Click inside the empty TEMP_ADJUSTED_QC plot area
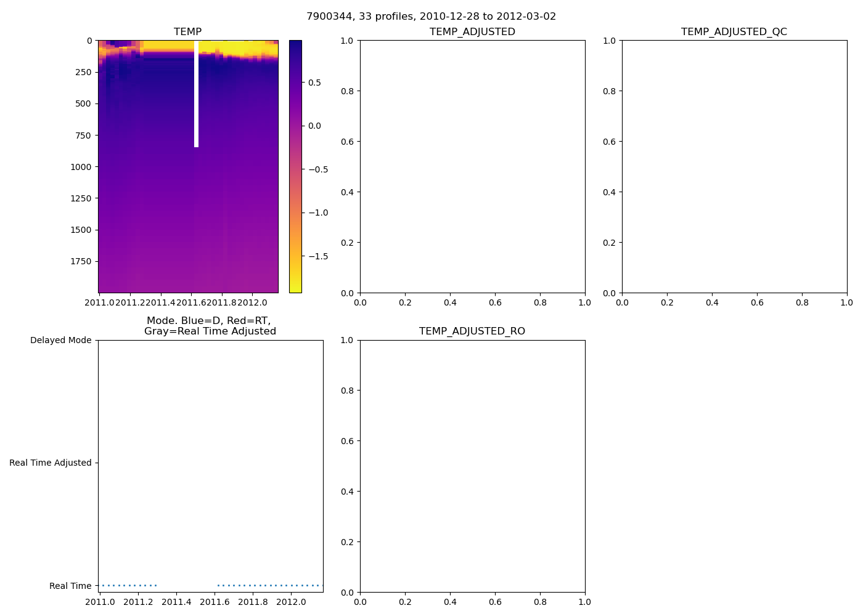 pos(734,166)
